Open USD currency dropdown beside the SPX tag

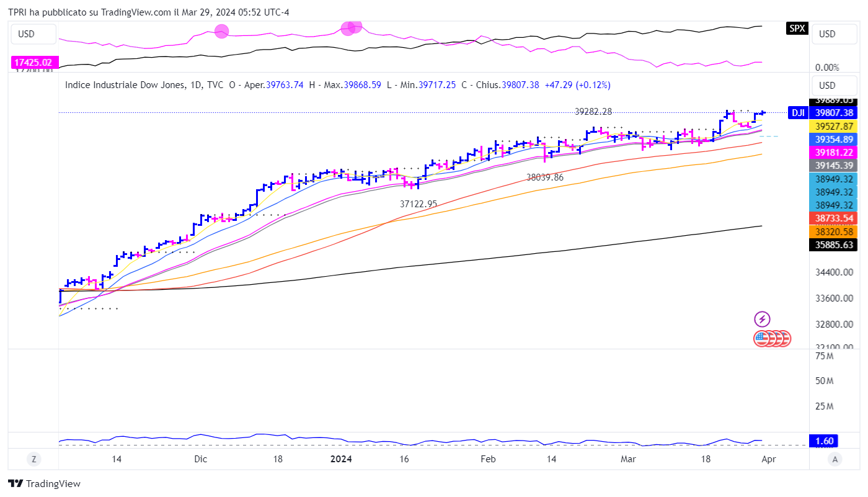pyautogui.click(x=835, y=34)
